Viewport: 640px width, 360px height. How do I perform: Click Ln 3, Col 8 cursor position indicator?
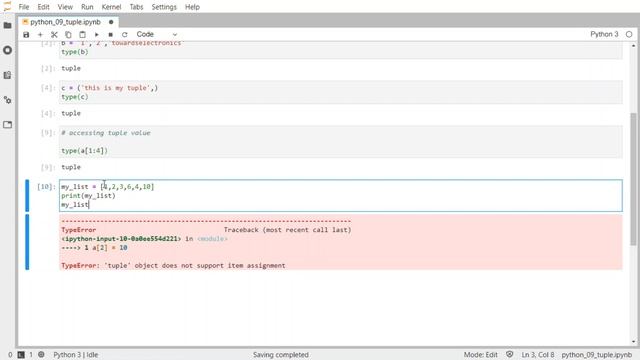538,355
